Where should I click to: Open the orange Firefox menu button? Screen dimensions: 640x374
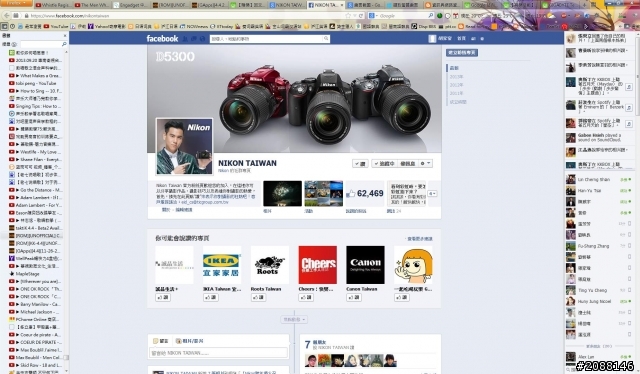(x=16, y=3)
